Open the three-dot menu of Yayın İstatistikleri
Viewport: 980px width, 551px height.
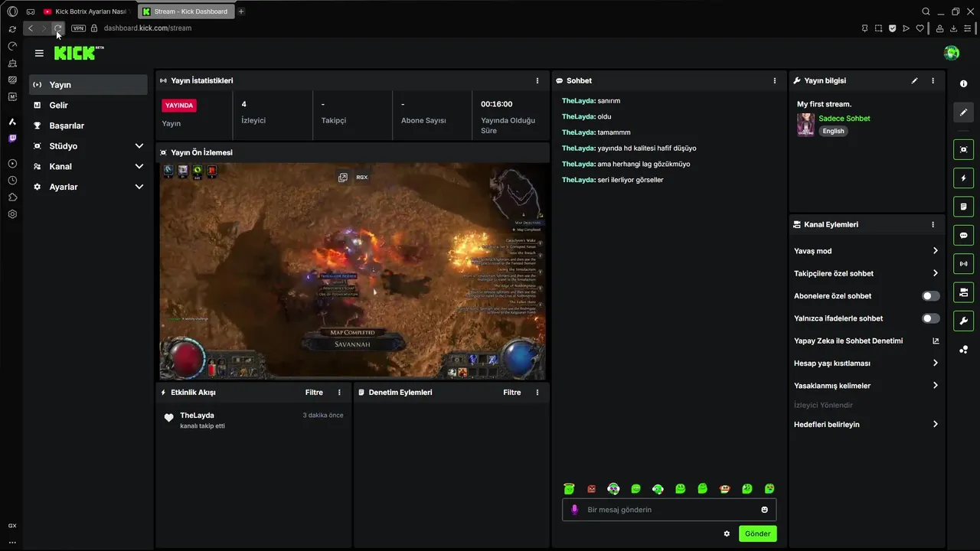[537, 80]
